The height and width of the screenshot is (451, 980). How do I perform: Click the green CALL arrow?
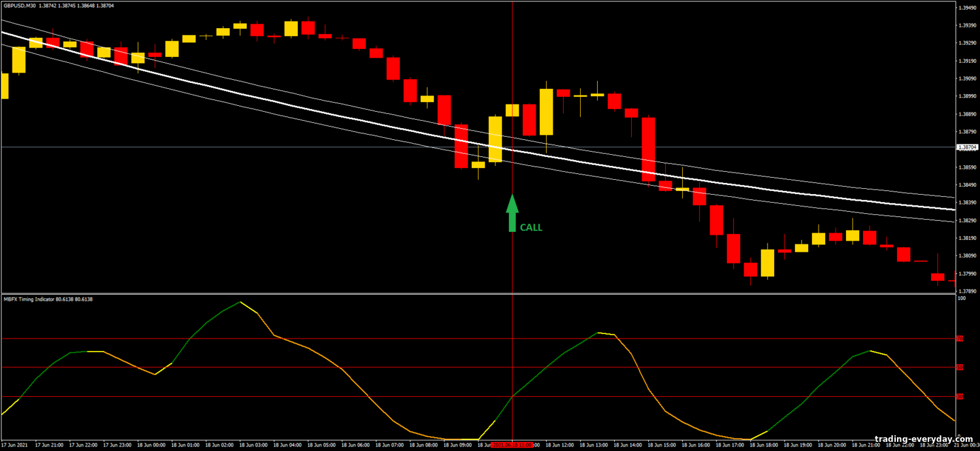[512, 212]
